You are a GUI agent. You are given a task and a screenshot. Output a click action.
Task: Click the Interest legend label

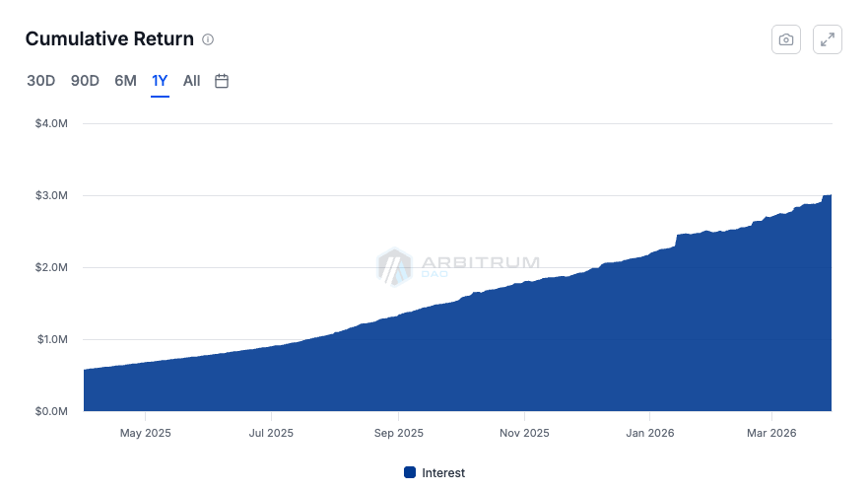coord(443,473)
